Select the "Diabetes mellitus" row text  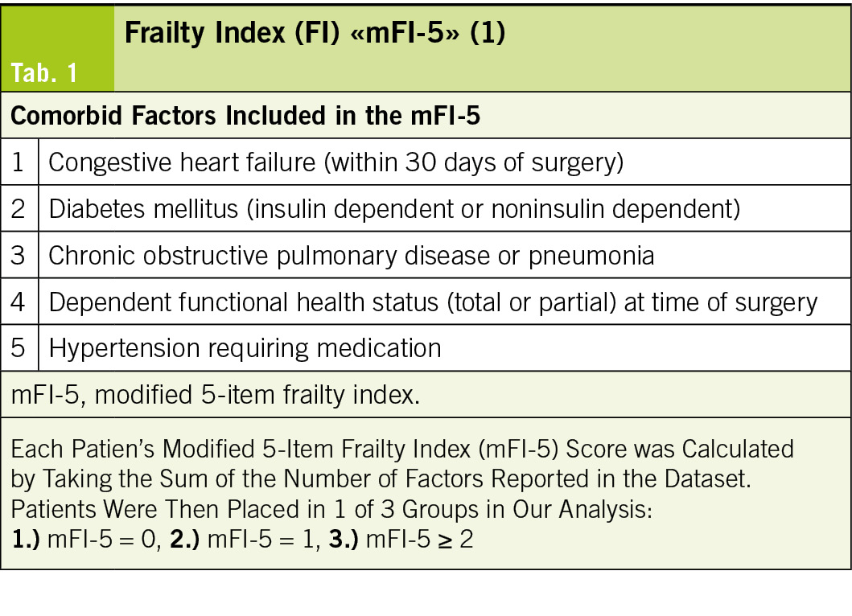coord(394,209)
